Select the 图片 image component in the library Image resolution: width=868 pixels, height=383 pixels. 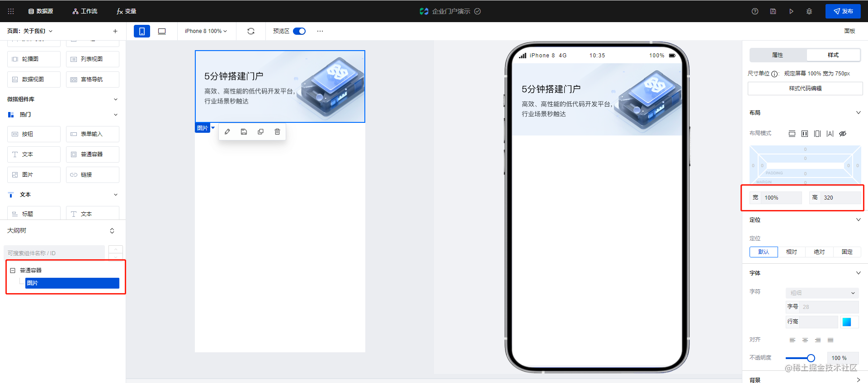tap(34, 175)
